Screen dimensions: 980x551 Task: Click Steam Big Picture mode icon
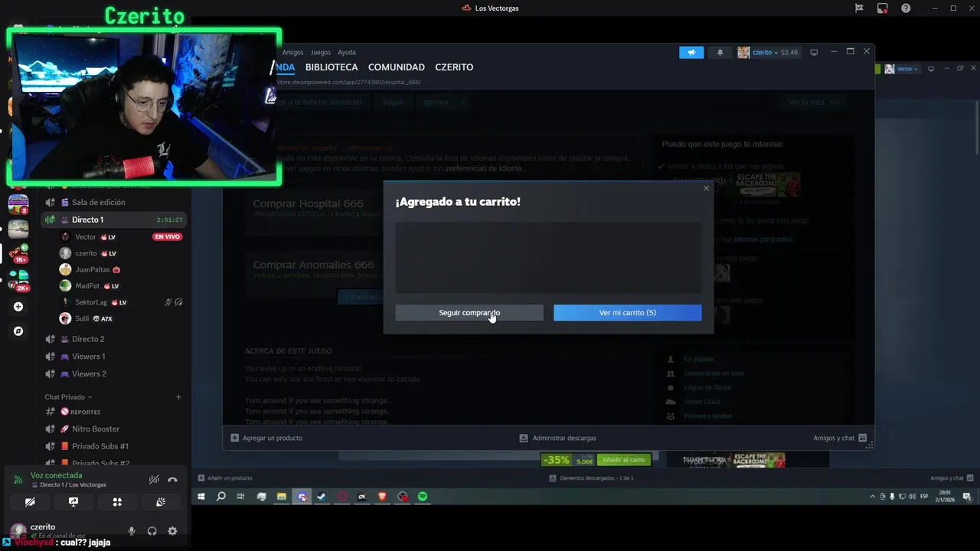pos(814,52)
